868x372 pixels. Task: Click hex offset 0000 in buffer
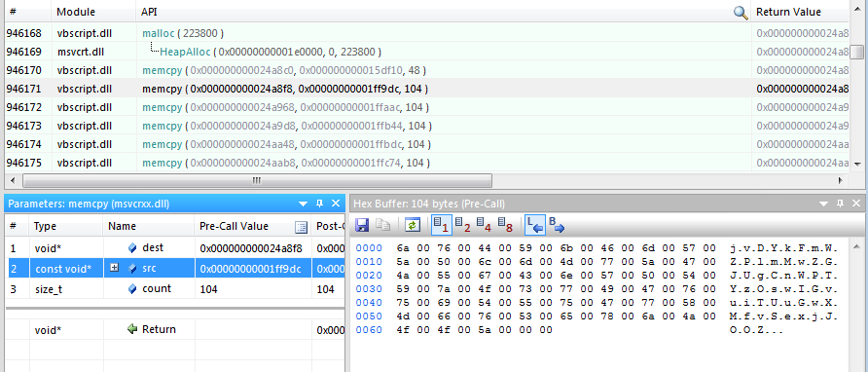(x=369, y=247)
